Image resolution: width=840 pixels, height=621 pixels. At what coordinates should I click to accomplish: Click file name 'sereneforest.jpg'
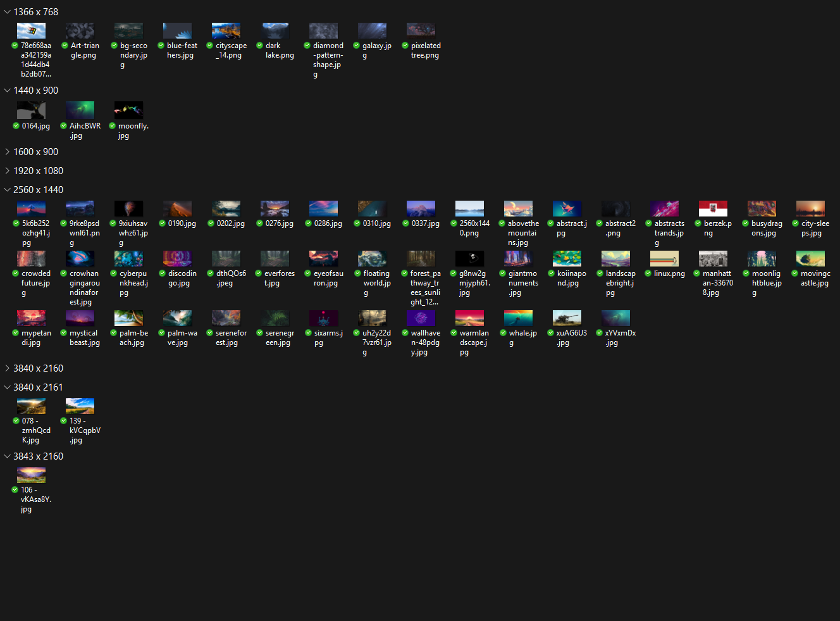pyautogui.click(x=231, y=338)
